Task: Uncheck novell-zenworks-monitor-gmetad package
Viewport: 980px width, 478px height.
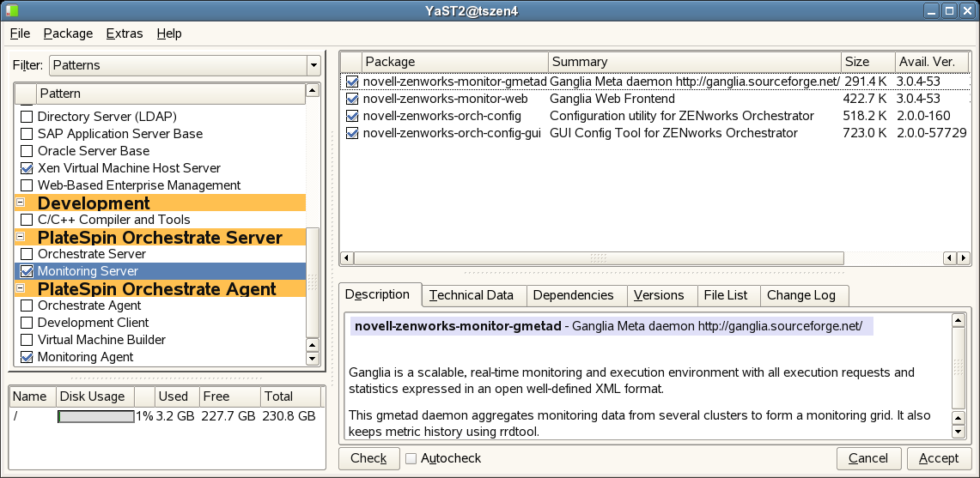Action: [x=352, y=82]
